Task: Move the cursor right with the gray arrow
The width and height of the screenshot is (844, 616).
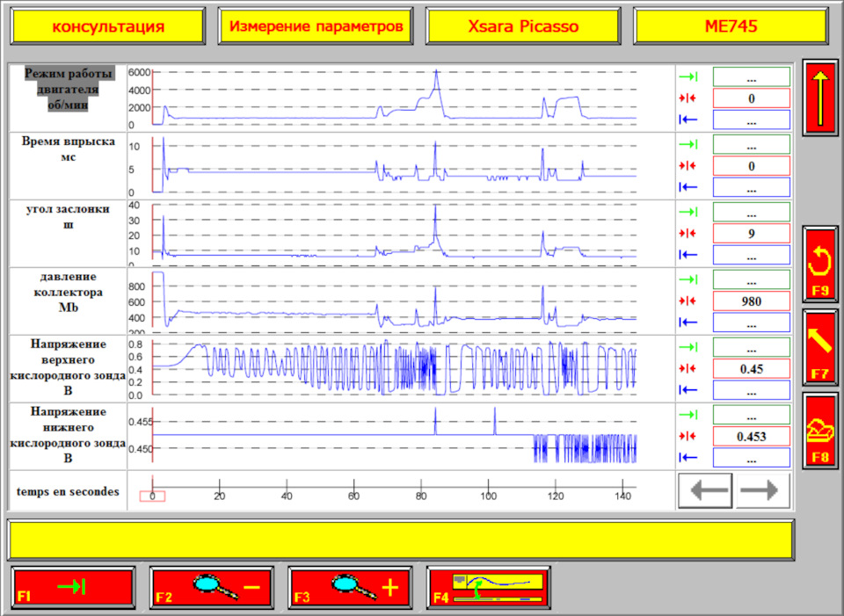Action: click(x=762, y=490)
